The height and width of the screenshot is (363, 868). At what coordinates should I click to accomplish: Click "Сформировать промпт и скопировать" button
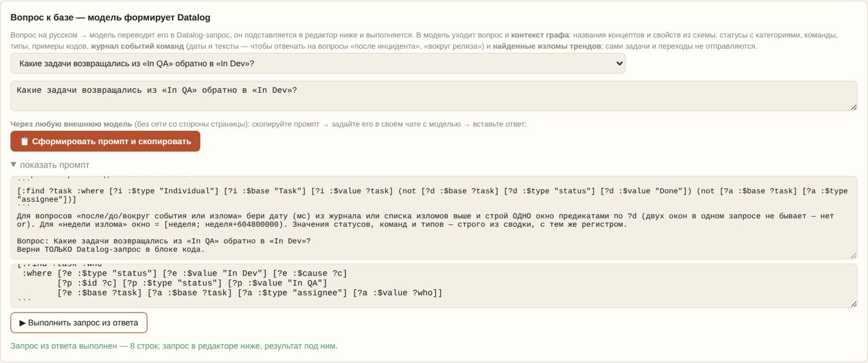click(x=105, y=141)
